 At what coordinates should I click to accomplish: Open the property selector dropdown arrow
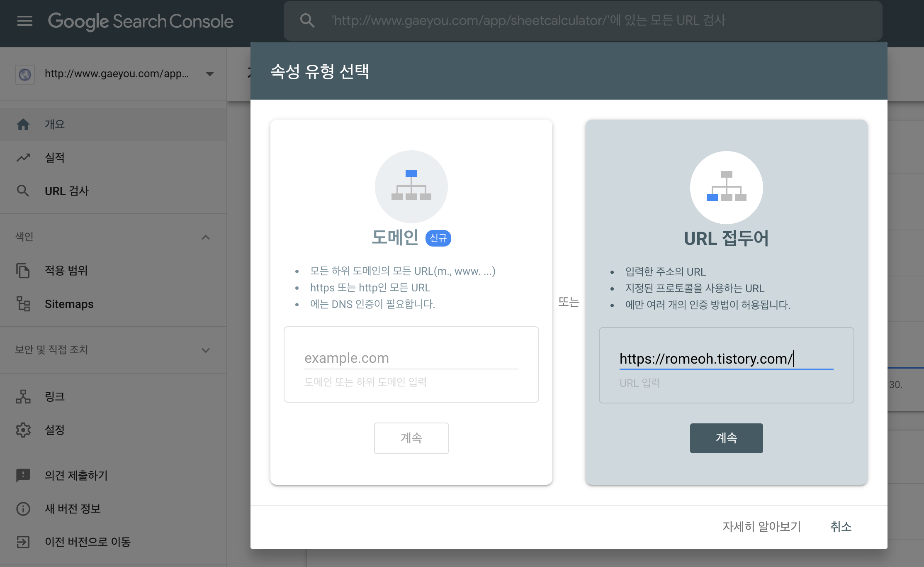tap(210, 74)
